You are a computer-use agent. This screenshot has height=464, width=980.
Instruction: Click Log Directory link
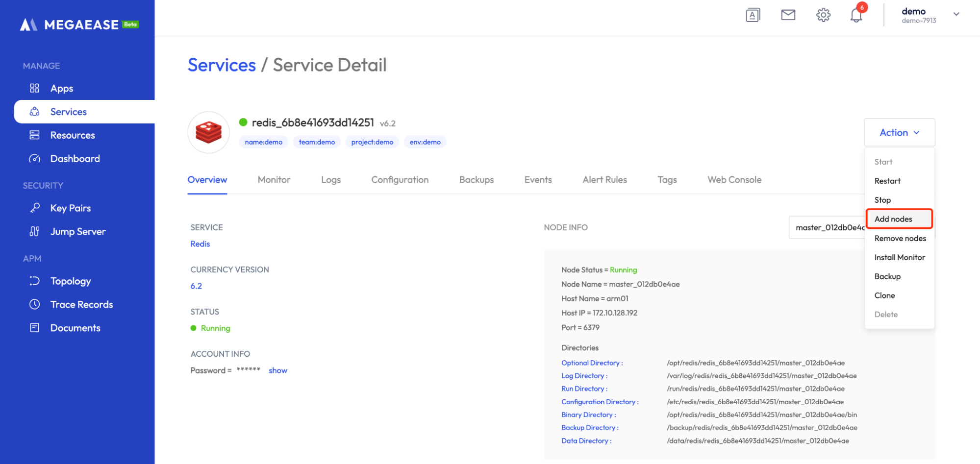584,376
